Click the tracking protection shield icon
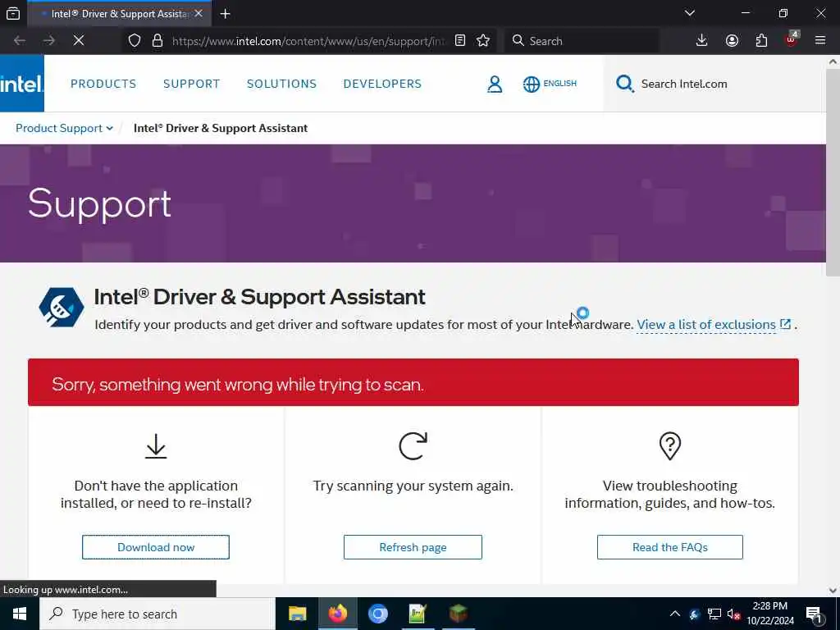840x630 pixels. click(135, 41)
